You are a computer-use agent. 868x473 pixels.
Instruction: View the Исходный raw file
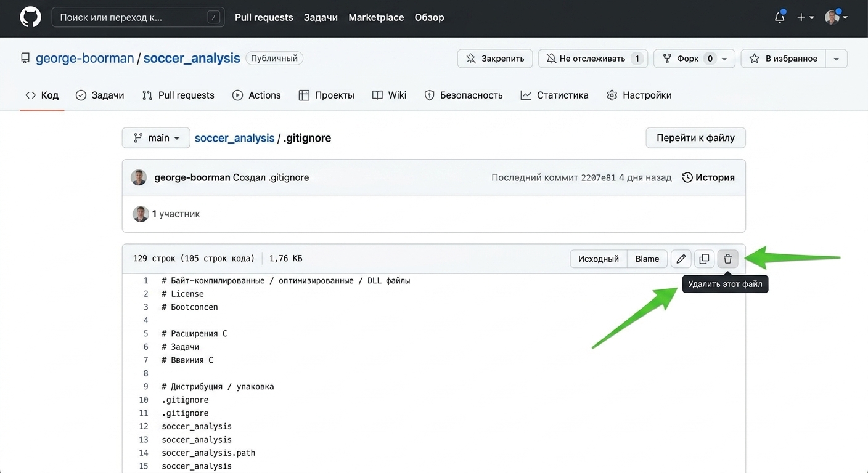599,259
